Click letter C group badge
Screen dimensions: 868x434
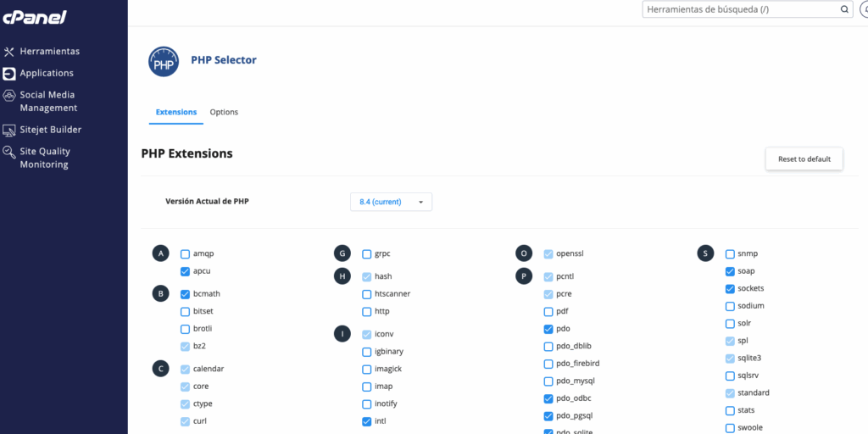point(160,369)
